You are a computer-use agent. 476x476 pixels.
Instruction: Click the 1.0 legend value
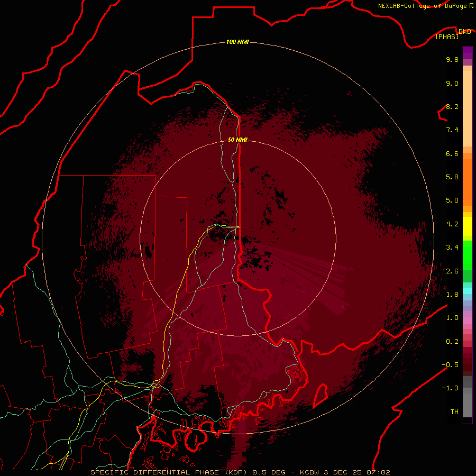[452, 318]
